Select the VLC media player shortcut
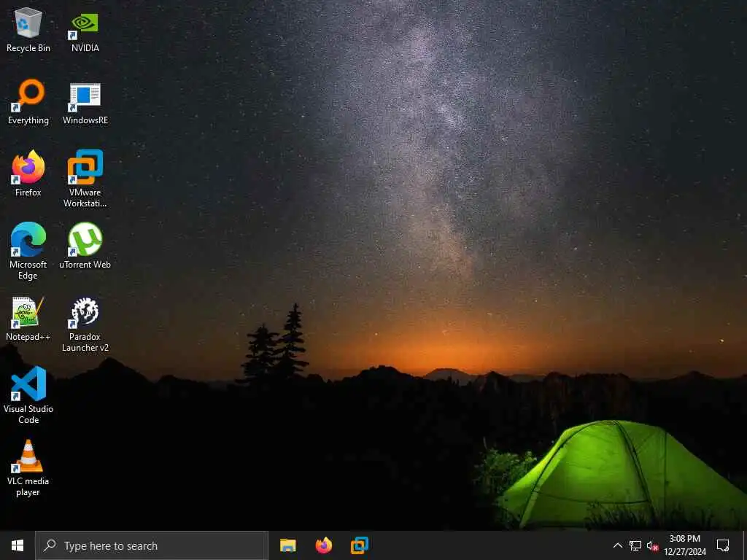Viewport: 747px width, 560px height. (28, 468)
